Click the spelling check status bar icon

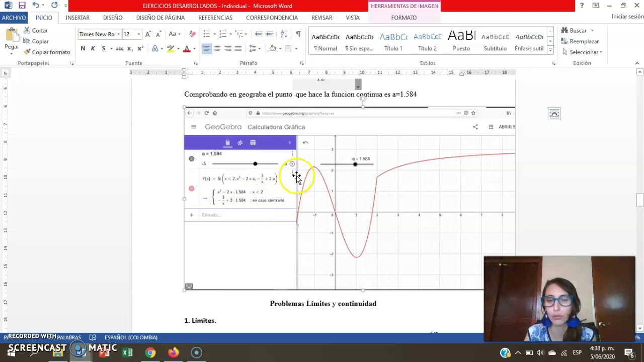93,337
